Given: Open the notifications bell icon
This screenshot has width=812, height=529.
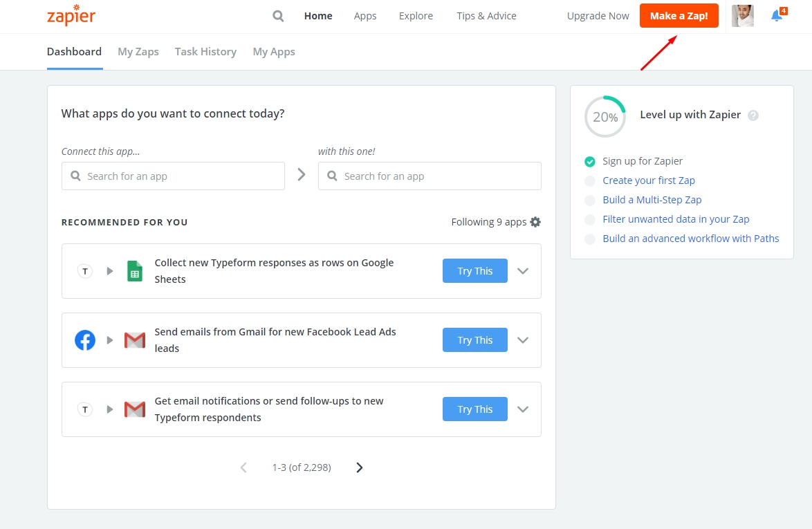Looking at the screenshot, I should (x=777, y=16).
